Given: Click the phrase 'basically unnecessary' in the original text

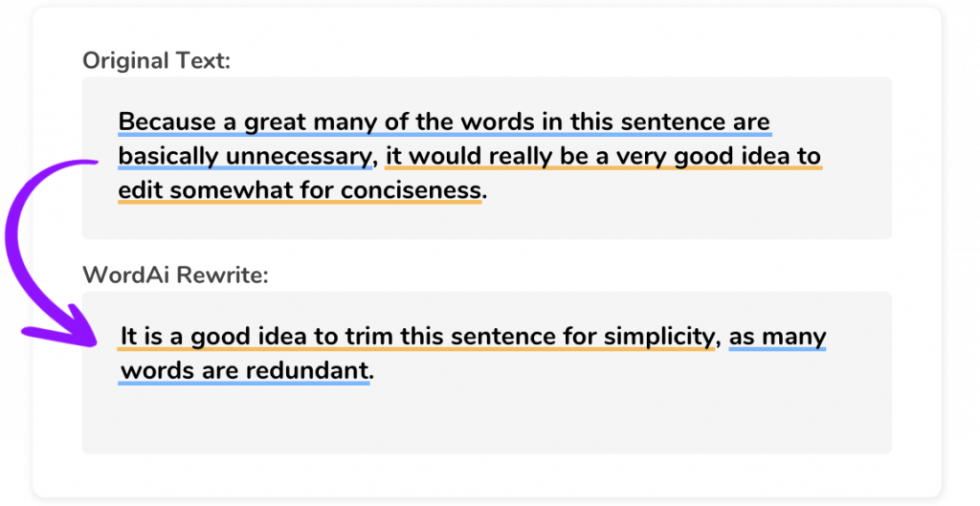Looking at the screenshot, I should click(246, 156).
